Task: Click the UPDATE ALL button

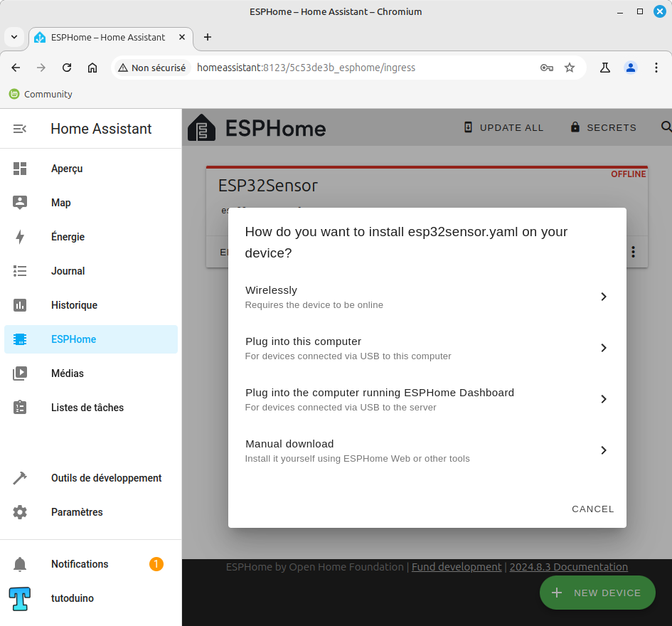Action: (x=503, y=127)
